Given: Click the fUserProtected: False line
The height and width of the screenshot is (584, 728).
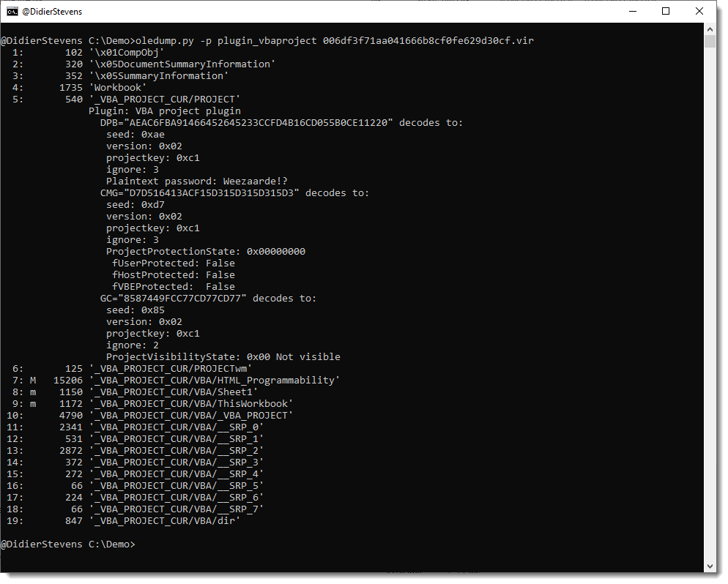Looking at the screenshot, I should pyautogui.click(x=173, y=263).
